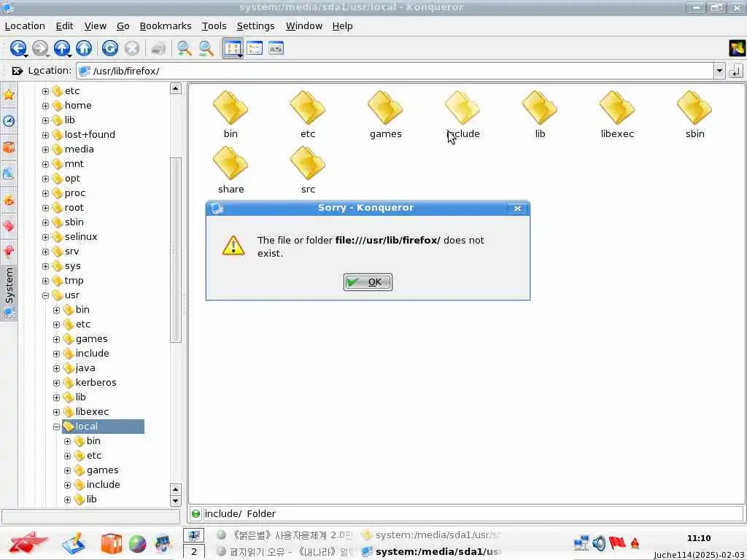Screen dimensions: 747x560
Task: Open the Settings menu
Action: pyautogui.click(x=255, y=26)
